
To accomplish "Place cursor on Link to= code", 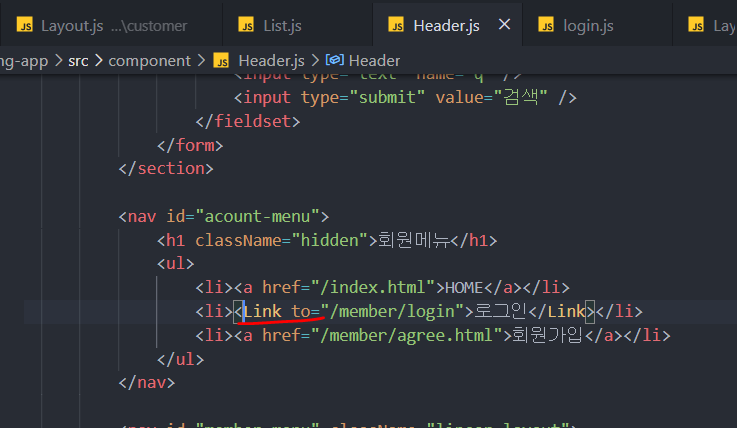I will click(x=281, y=311).
